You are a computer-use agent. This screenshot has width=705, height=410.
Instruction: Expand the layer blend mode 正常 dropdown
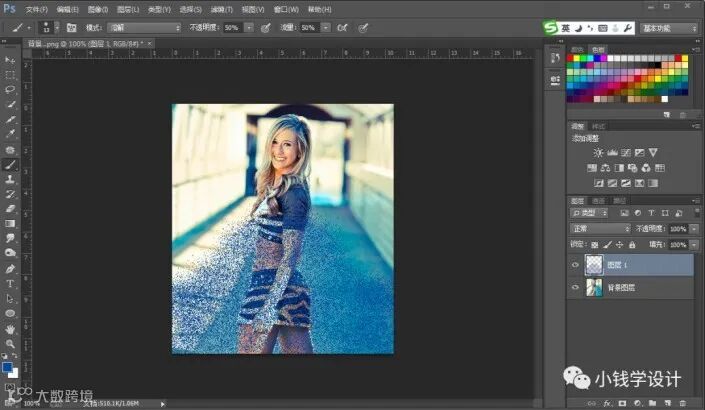600,229
